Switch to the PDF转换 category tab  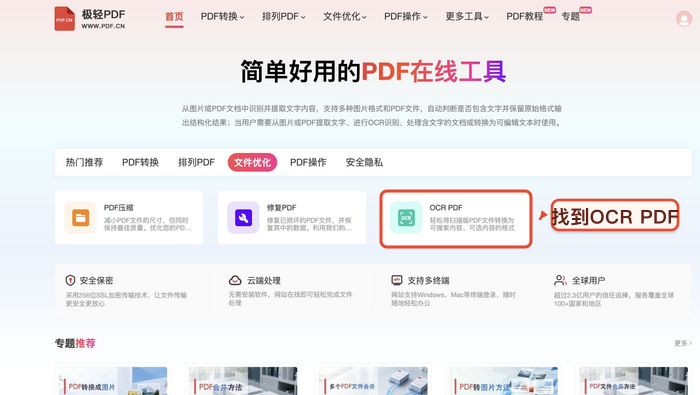[x=141, y=162]
